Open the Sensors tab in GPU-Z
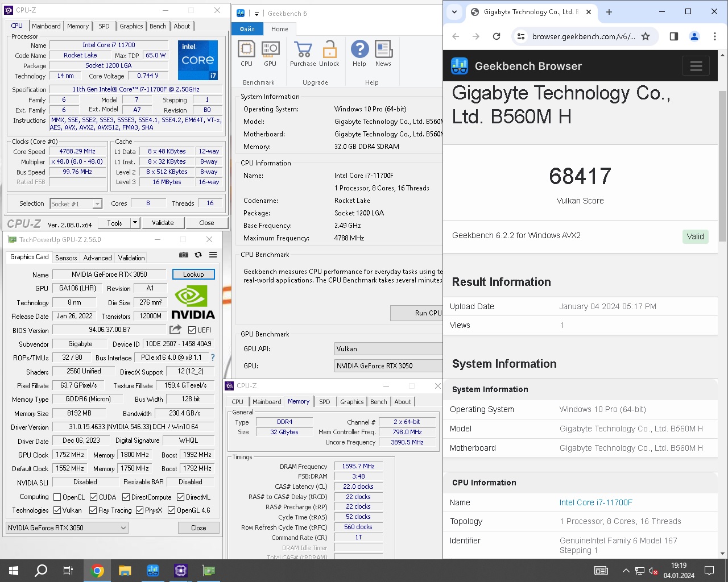This screenshot has width=728, height=582. tap(66, 258)
